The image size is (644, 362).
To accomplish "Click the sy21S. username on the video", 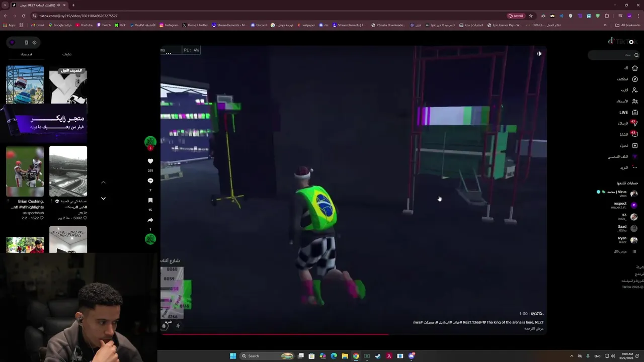I will coord(537,313).
